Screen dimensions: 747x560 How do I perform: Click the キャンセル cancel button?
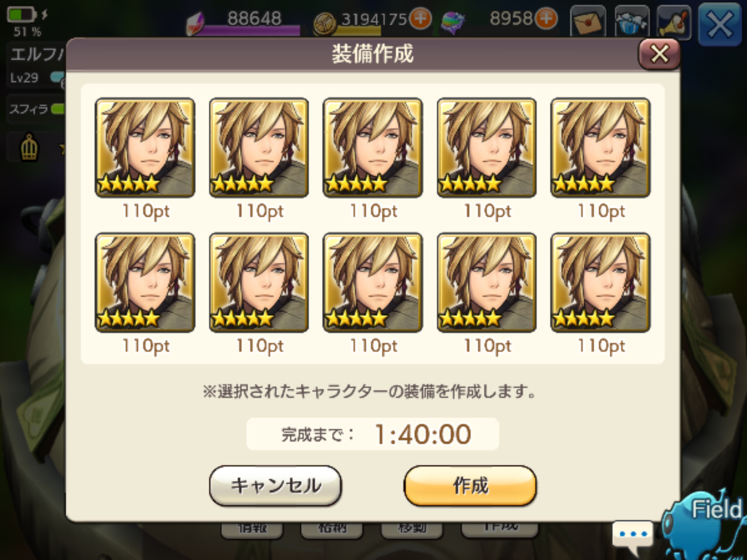tap(275, 485)
